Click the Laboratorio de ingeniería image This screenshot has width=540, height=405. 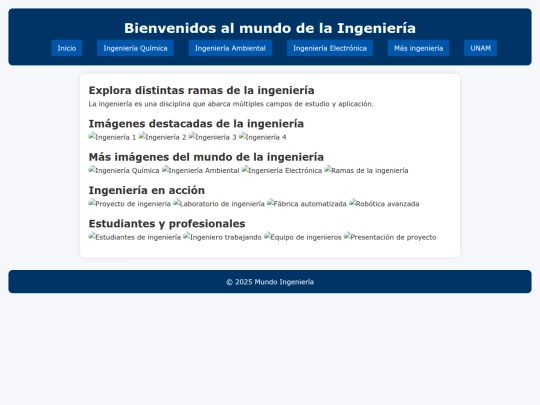click(219, 204)
